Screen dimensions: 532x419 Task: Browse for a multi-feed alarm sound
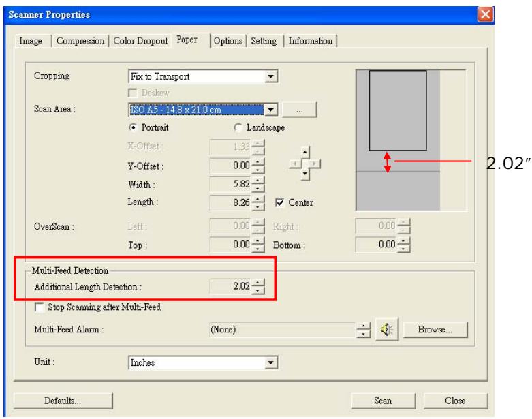[x=435, y=330]
